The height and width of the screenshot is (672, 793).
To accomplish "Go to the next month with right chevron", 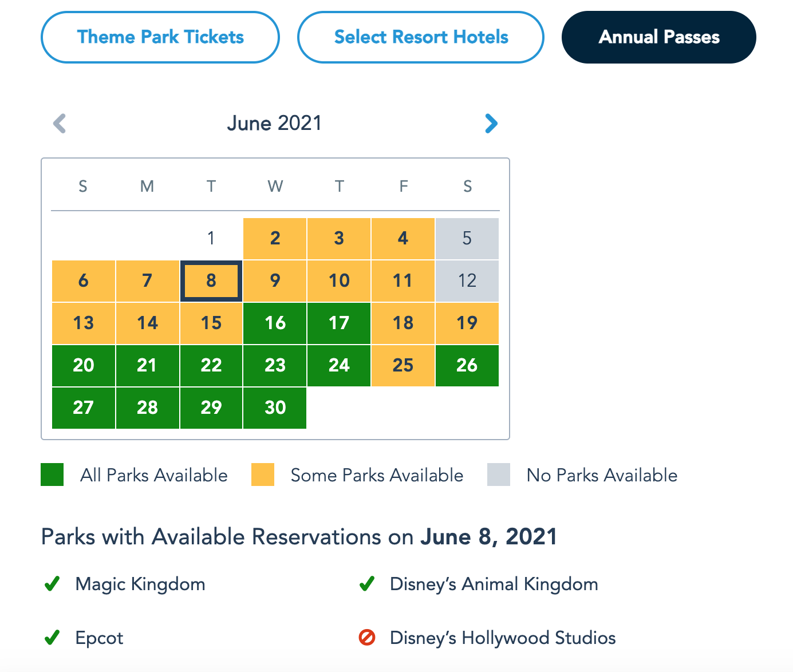I will (x=491, y=123).
